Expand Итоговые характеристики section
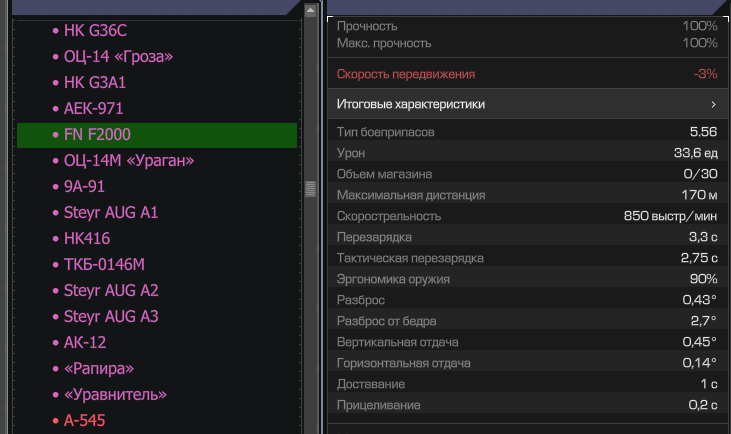The width and height of the screenshot is (731, 434). 528,104
